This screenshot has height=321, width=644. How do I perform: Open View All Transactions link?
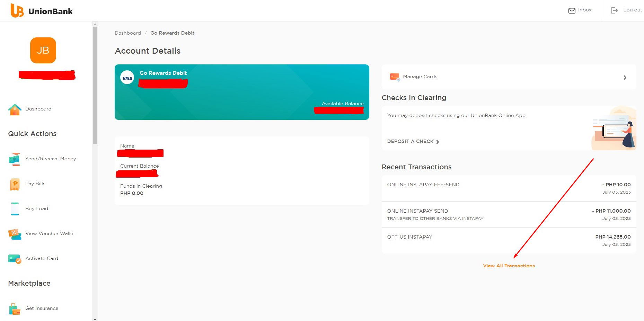point(509,266)
